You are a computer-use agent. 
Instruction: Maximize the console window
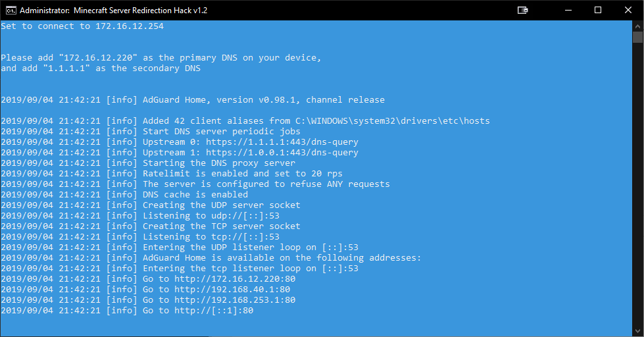(x=598, y=11)
